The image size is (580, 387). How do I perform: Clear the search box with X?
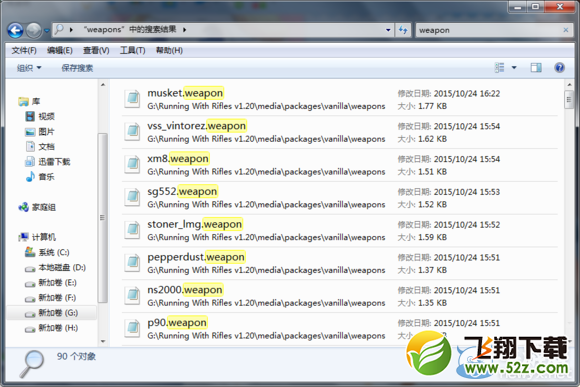[x=566, y=30]
